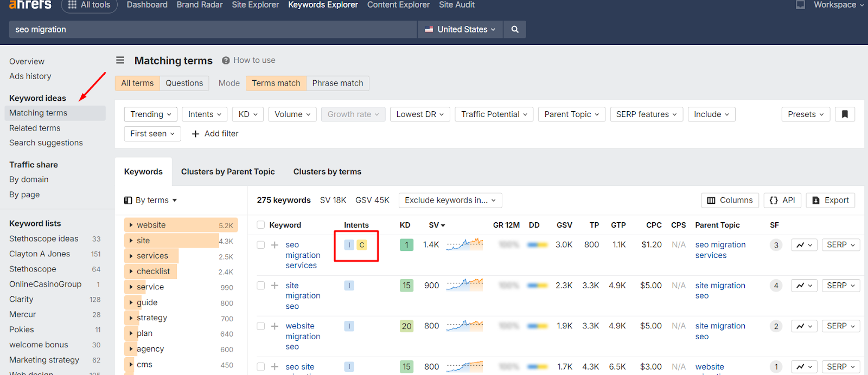The width and height of the screenshot is (868, 375).
Task: Click SERP features count 4 badge
Action: point(776,286)
